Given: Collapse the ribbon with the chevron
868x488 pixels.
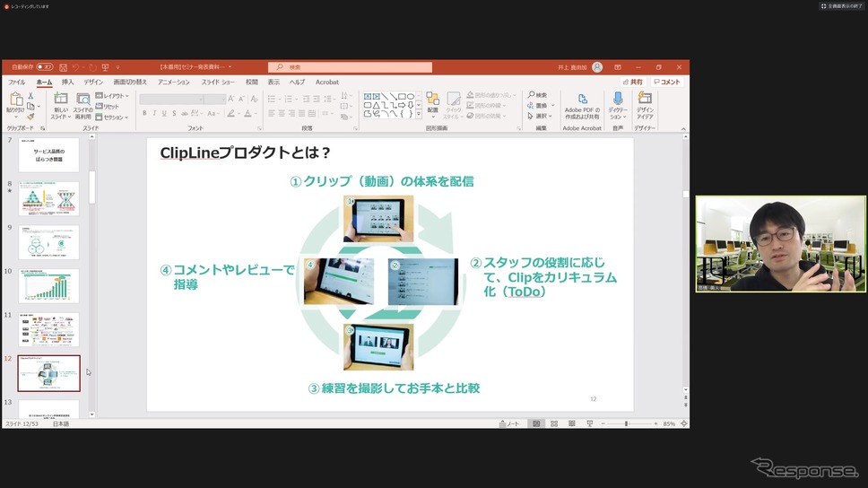Looking at the screenshot, I should (x=683, y=128).
